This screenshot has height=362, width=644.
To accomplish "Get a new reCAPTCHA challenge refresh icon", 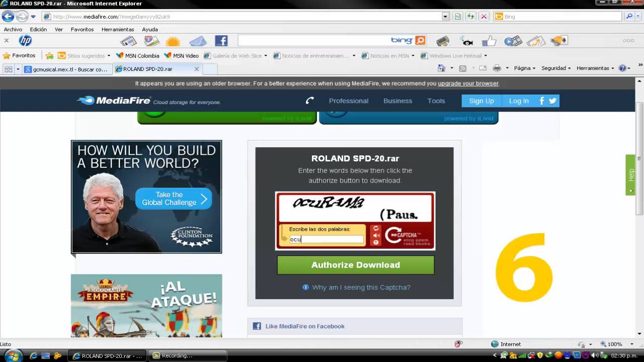I will click(x=376, y=228).
